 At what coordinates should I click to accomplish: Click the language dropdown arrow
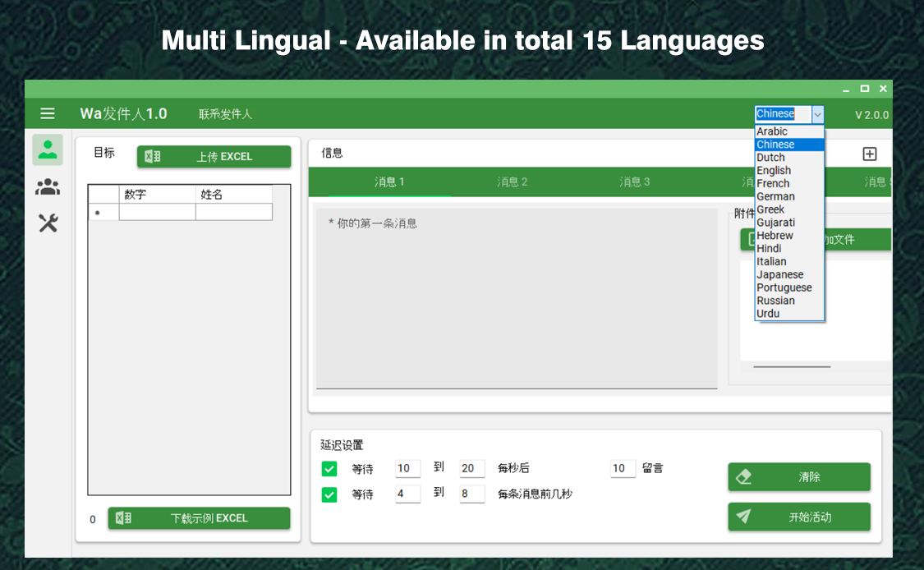[818, 114]
